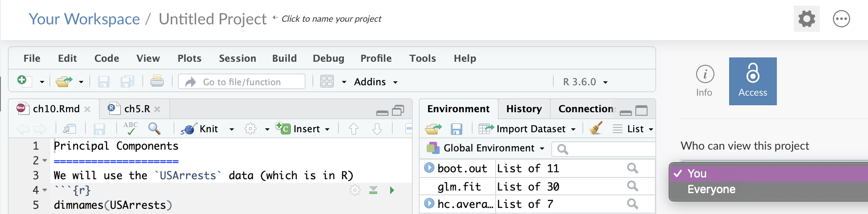Click the Go to file/function field
This screenshot has height=214, width=868.
[x=242, y=82]
